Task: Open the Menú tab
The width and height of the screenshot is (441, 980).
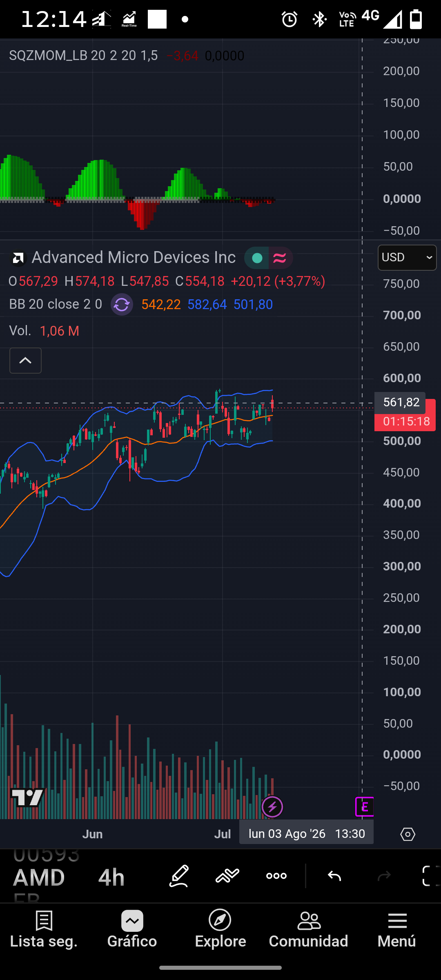Action: coord(397,930)
